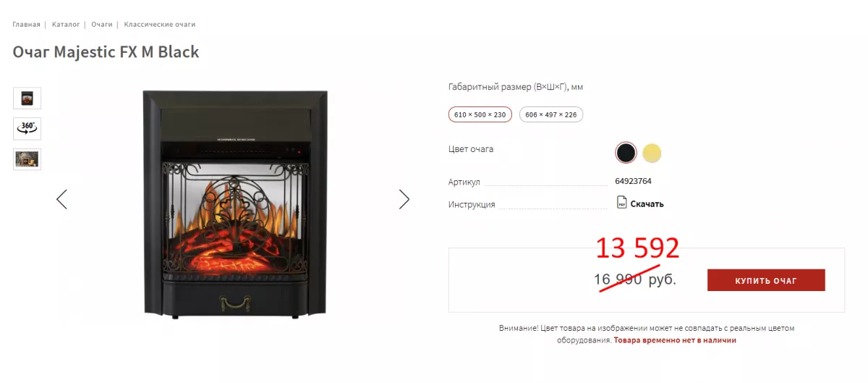Navigate to Очаги breadcrumb
Viewport: 868px width, 383px height.
click(102, 24)
